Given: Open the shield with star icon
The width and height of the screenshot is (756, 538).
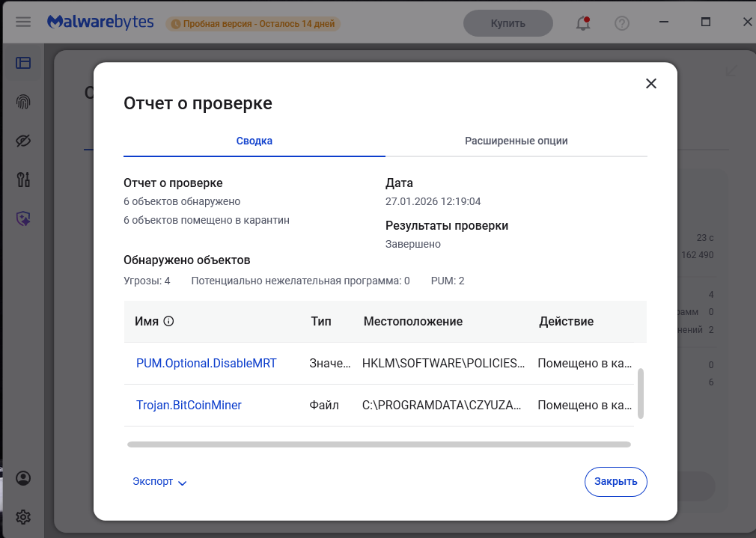Looking at the screenshot, I should point(23,218).
